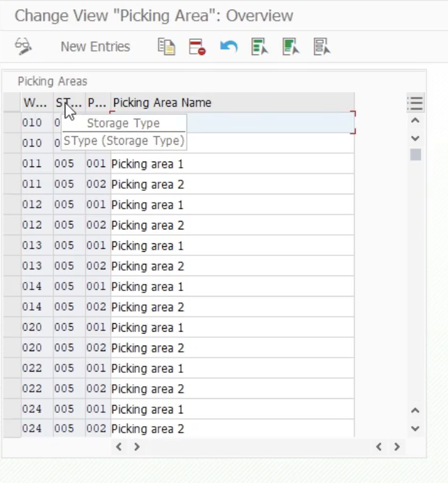The width and height of the screenshot is (448, 483).
Task: Click the Deselect All toolbar icon
Action: click(x=321, y=47)
